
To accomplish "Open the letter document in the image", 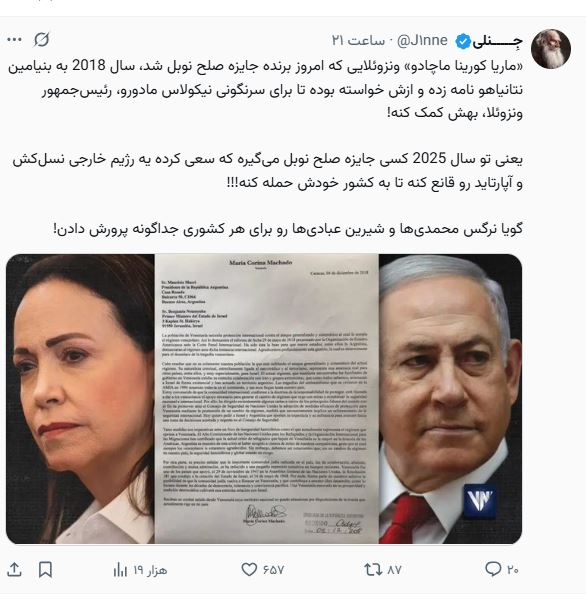I will [x=267, y=399].
